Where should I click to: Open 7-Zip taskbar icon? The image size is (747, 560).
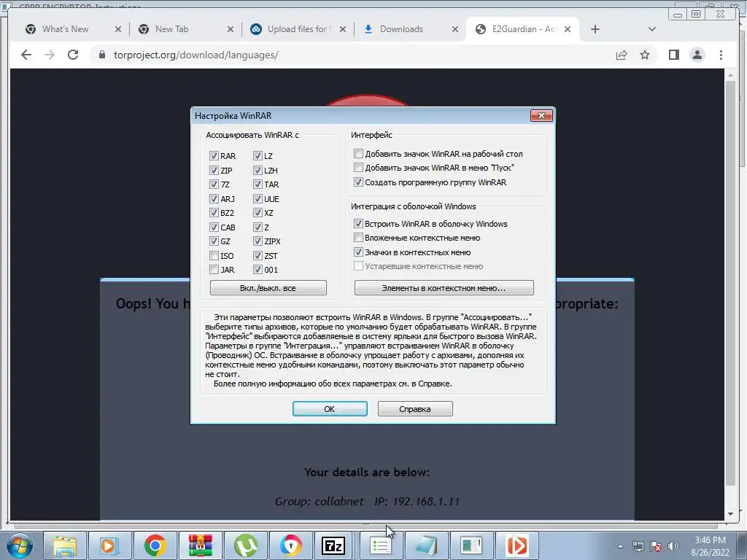click(x=333, y=545)
